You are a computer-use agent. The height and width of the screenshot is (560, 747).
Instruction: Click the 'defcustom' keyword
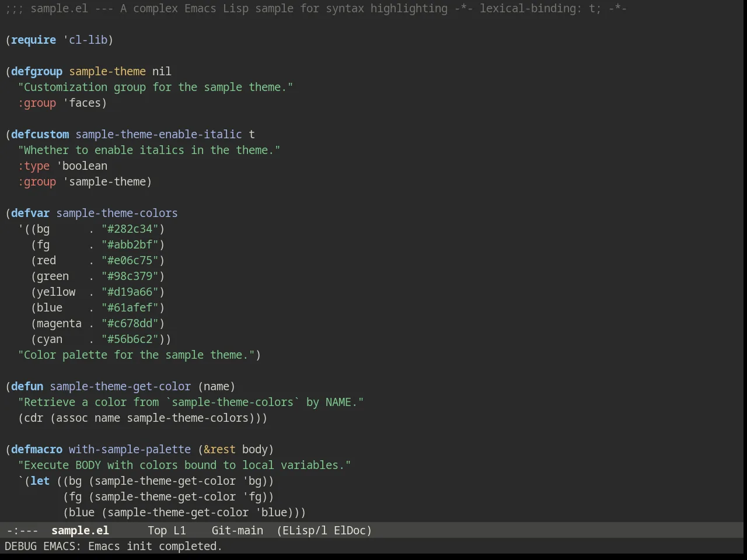[40, 134]
